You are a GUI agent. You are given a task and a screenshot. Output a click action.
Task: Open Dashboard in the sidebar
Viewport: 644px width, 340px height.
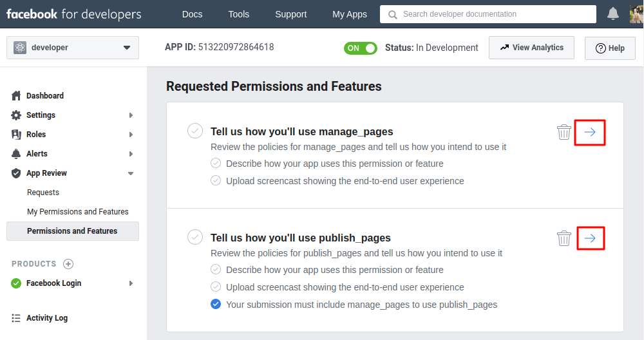[x=45, y=96]
